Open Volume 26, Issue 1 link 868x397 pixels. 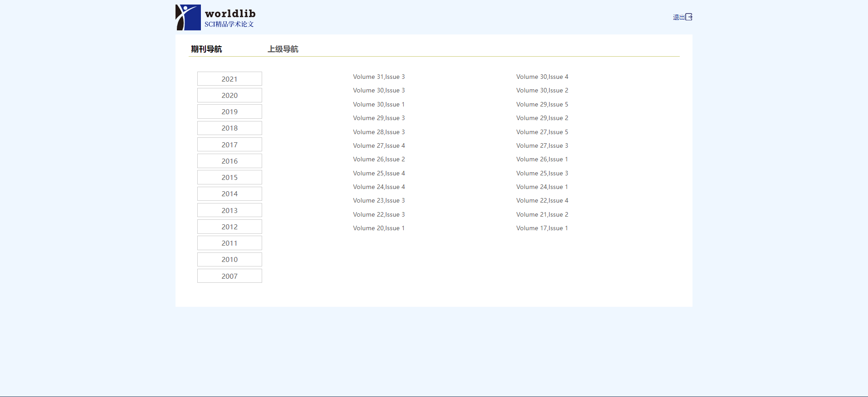pos(542,160)
